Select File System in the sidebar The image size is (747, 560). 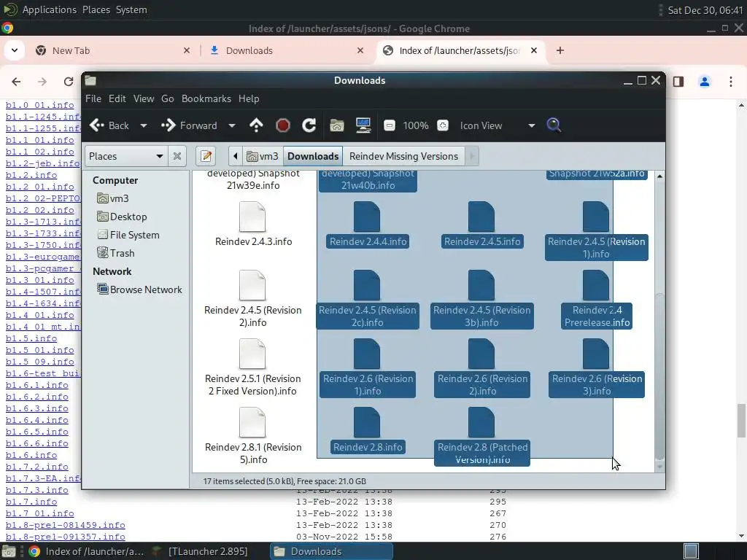[128, 235]
